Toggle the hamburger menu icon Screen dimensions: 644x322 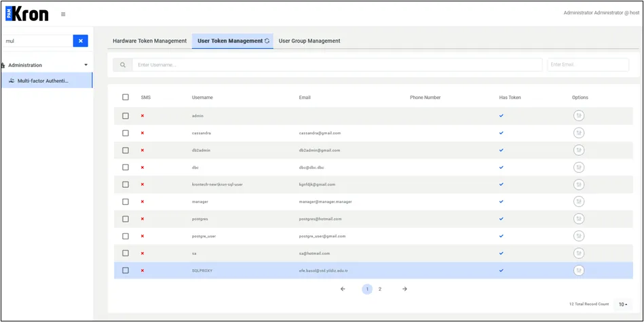63,14
